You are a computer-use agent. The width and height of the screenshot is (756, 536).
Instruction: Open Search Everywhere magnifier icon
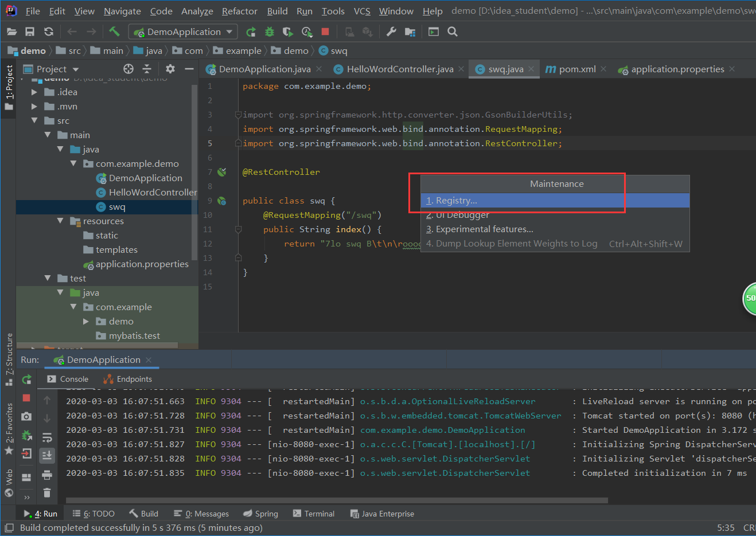tap(453, 32)
